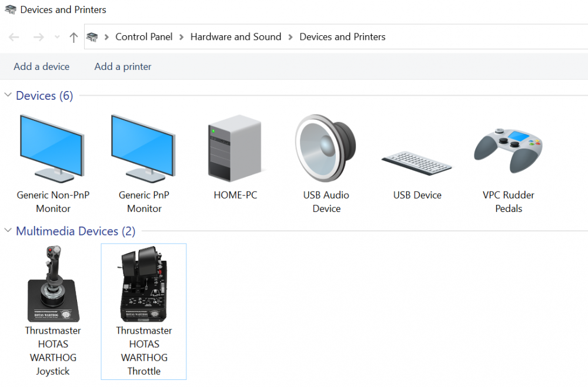Click the "Thrustmaster HOTAS WARTHOG Throttle" label
Viewport: 588px width, 387px height.
(x=144, y=351)
